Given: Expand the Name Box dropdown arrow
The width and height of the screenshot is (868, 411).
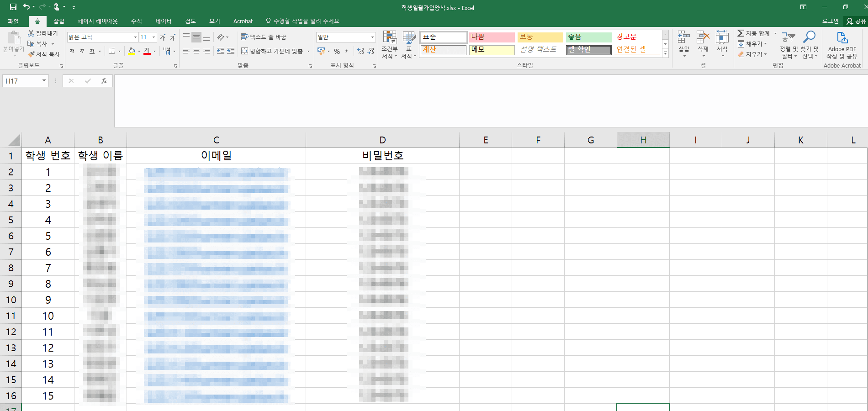Looking at the screenshot, I should pos(44,81).
